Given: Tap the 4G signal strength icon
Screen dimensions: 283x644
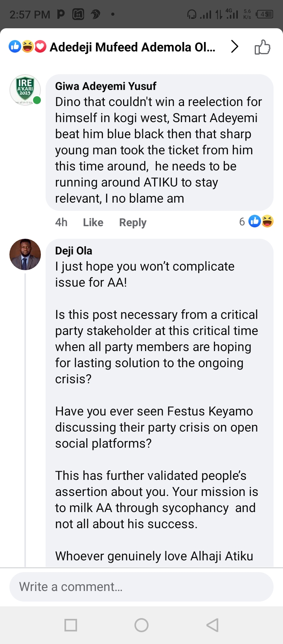Looking at the screenshot, I should (x=232, y=15).
